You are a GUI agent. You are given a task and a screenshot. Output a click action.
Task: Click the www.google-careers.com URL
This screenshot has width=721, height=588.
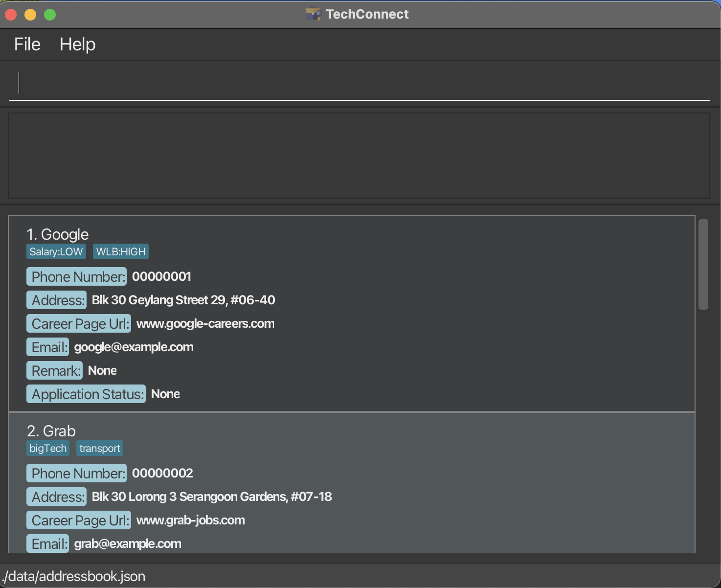[x=205, y=323]
